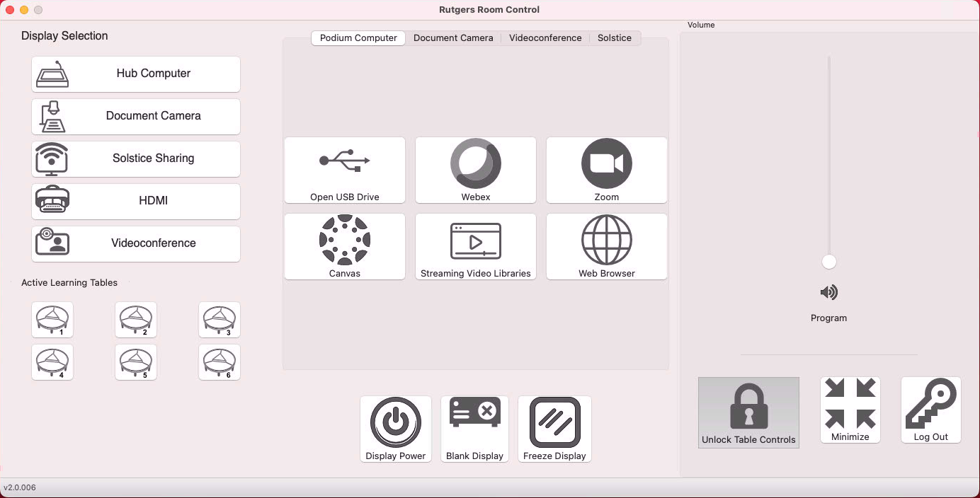
Task: Open the USB Drive on the podium computer
Action: click(344, 170)
